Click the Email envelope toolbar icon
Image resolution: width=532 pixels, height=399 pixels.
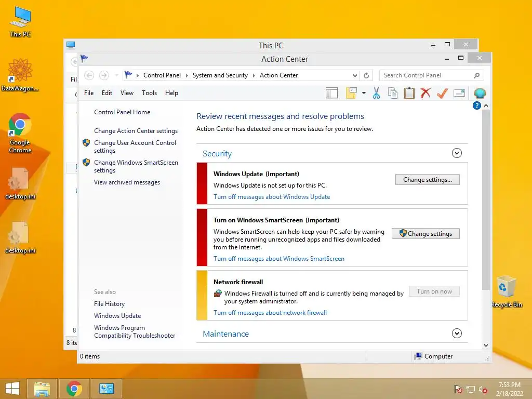(x=459, y=92)
